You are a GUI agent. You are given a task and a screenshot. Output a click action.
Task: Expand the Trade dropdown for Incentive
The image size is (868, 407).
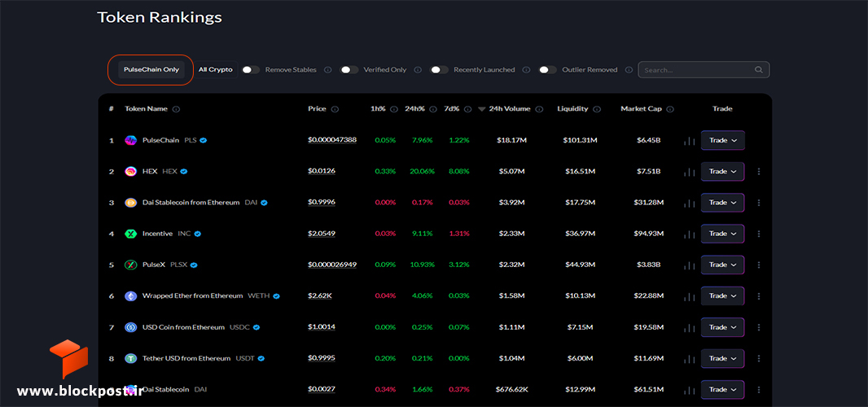(x=723, y=234)
